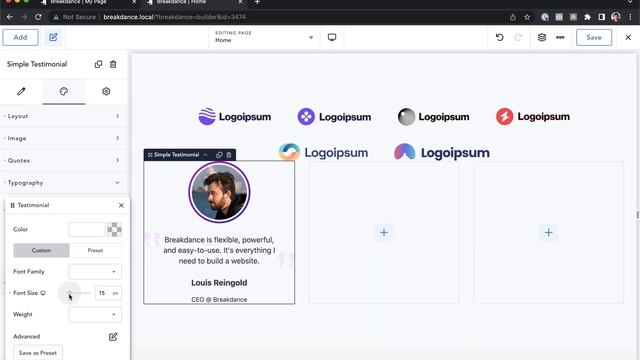
Task: Open a new browser tab with plus
Action: coord(257,2)
